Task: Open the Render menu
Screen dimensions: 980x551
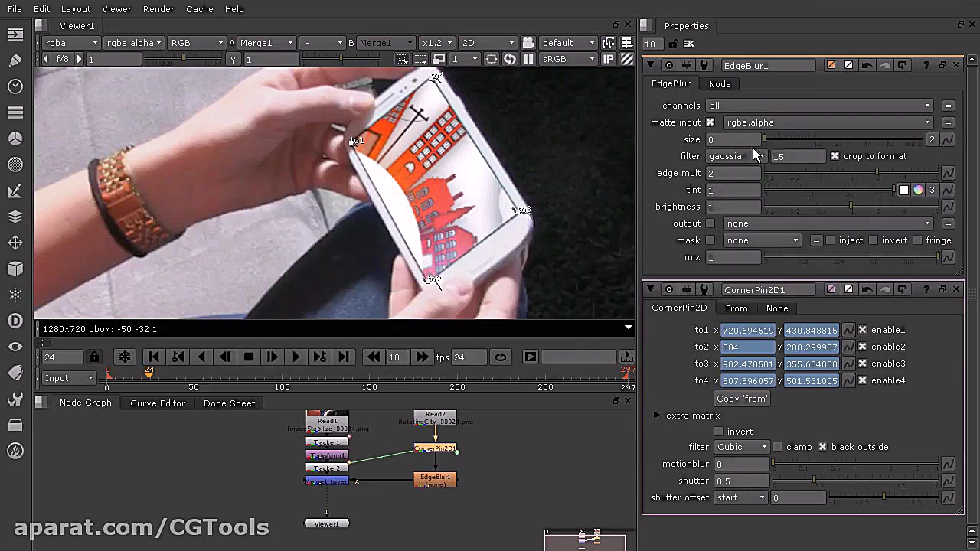Action: point(158,9)
